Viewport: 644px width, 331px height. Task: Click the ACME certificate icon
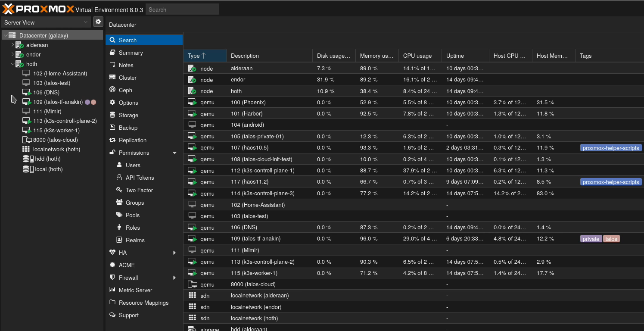112,265
